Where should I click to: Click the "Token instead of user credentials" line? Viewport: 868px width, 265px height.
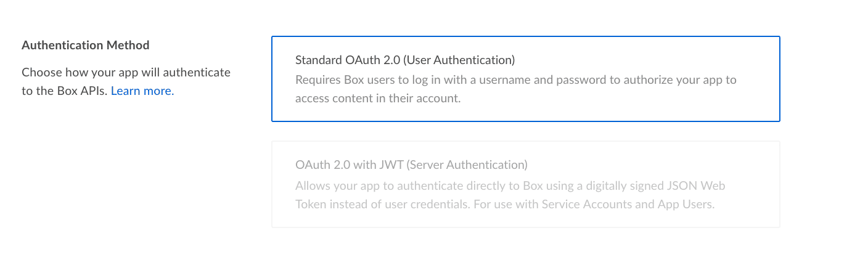[505, 205]
